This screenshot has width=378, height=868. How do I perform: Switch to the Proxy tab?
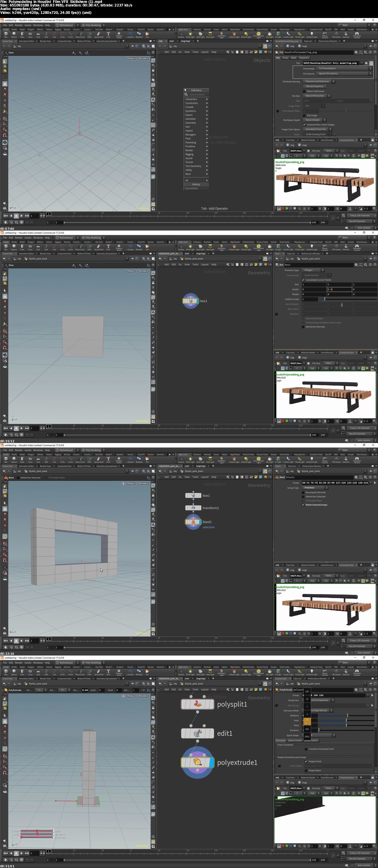pos(285,58)
